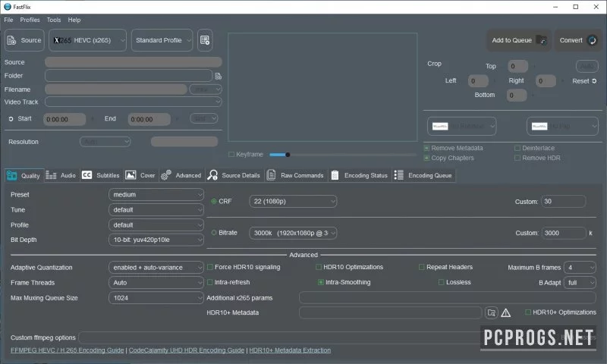The width and height of the screenshot is (607, 364).
Task: Click the Audio tab bars icon
Action: click(51, 176)
